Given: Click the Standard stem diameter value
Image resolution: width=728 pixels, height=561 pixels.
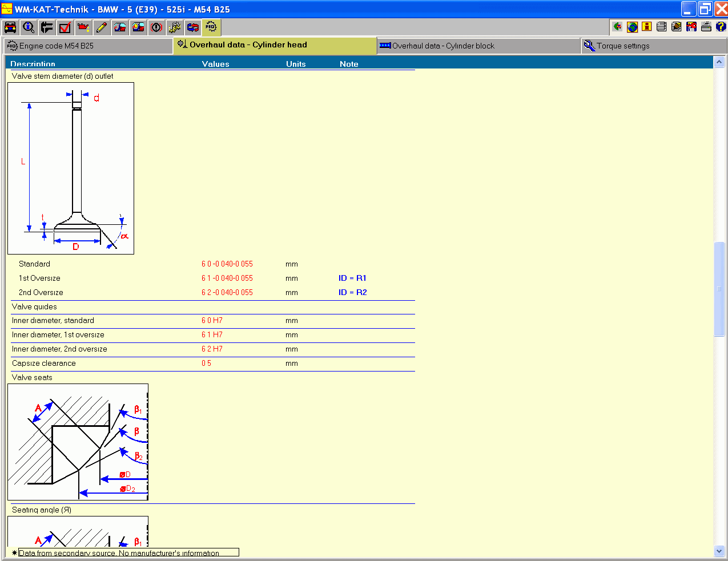Looking at the screenshot, I should coord(227,264).
